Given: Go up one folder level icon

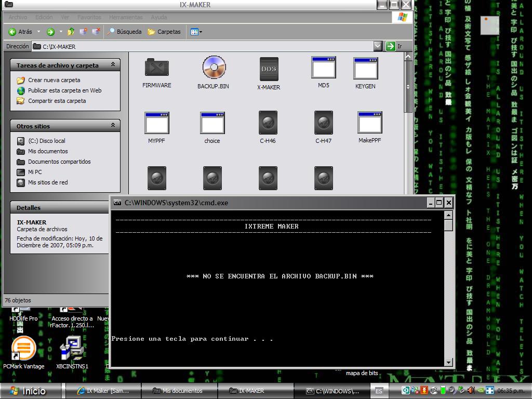Looking at the screenshot, I should [71, 32].
